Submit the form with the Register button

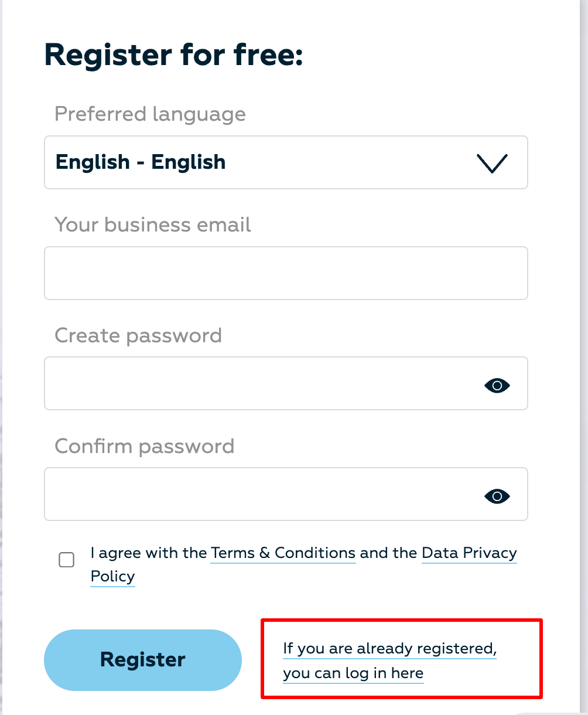pos(143,660)
